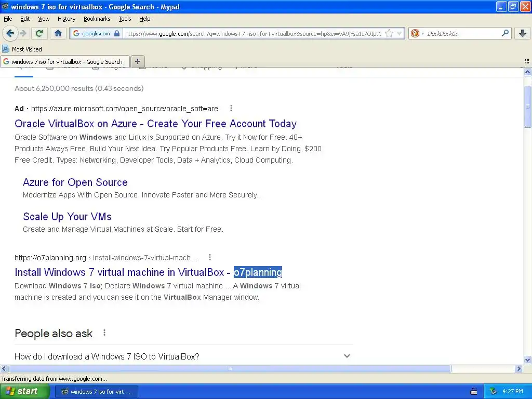Open a new tab with plus button
Screen dimensions: 532x399
(x=137, y=61)
